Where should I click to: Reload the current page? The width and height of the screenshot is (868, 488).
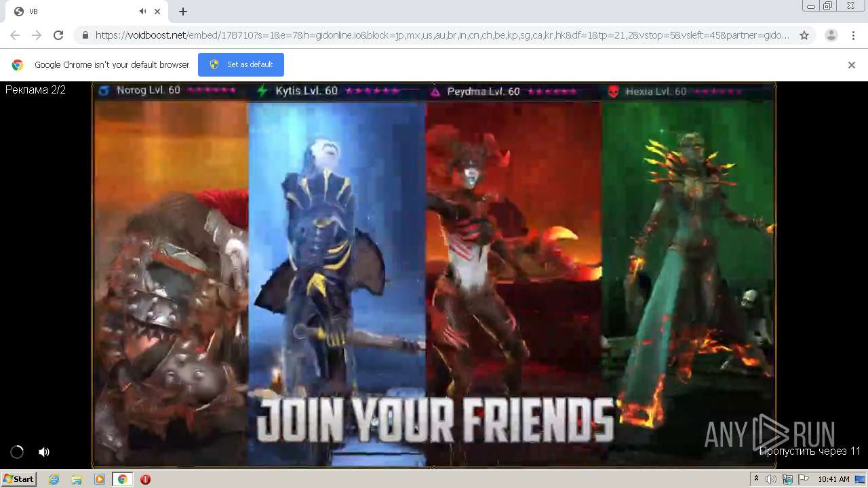(x=58, y=35)
